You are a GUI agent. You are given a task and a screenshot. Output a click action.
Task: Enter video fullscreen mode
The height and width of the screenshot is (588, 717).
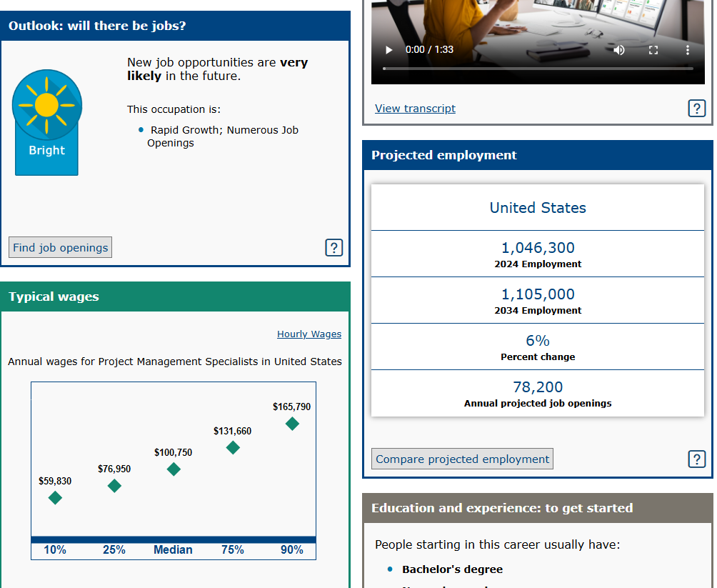point(653,50)
